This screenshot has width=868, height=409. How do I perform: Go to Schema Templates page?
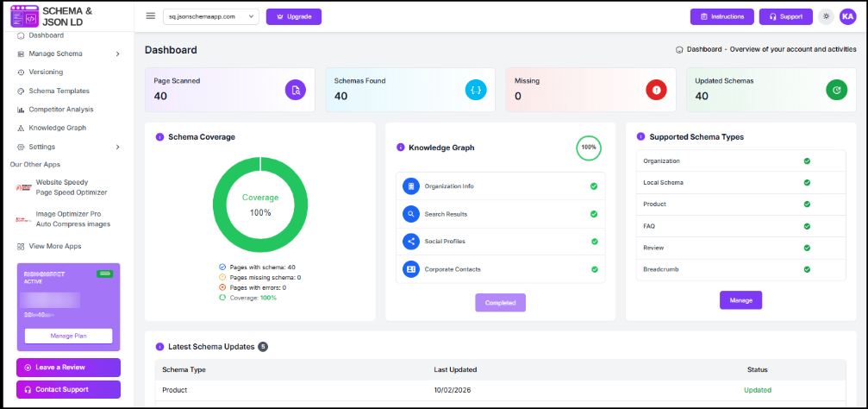pos(59,91)
